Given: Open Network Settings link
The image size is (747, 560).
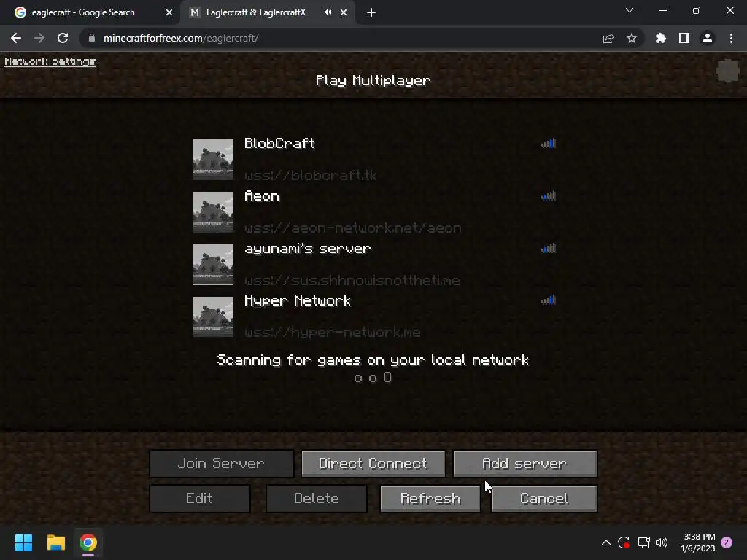Looking at the screenshot, I should [50, 61].
